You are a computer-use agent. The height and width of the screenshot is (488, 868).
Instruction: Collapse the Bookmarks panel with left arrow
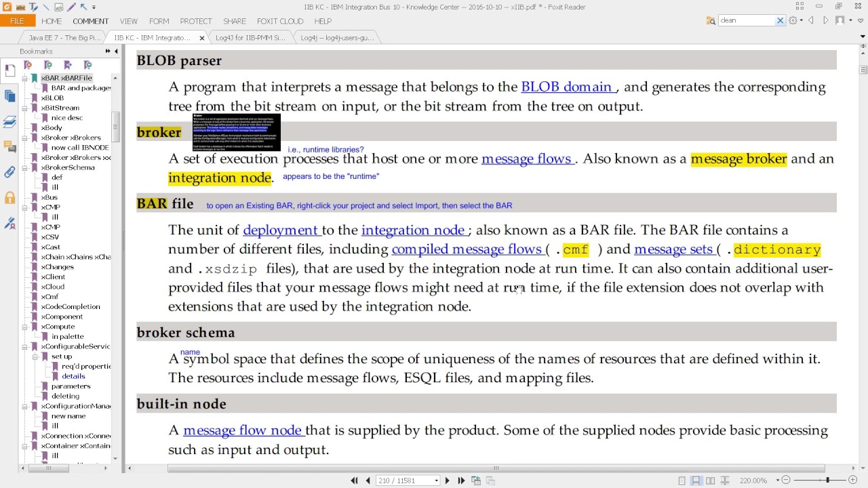click(x=116, y=52)
